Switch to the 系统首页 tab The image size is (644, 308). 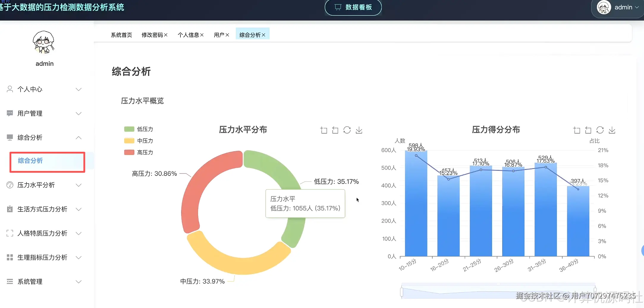tap(121, 35)
